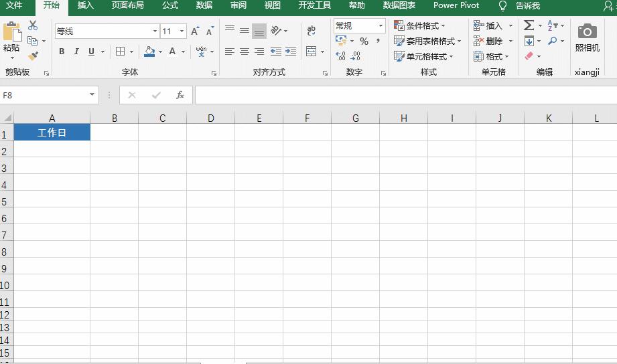The width and height of the screenshot is (617, 364).
Task: Open the 文件 File tab
Action: 14,5
